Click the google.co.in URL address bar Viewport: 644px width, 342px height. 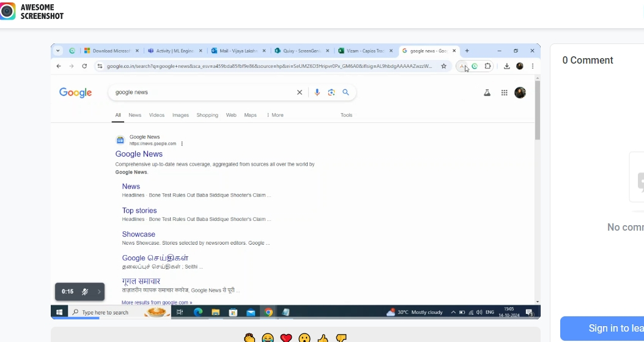click(269, 66)
